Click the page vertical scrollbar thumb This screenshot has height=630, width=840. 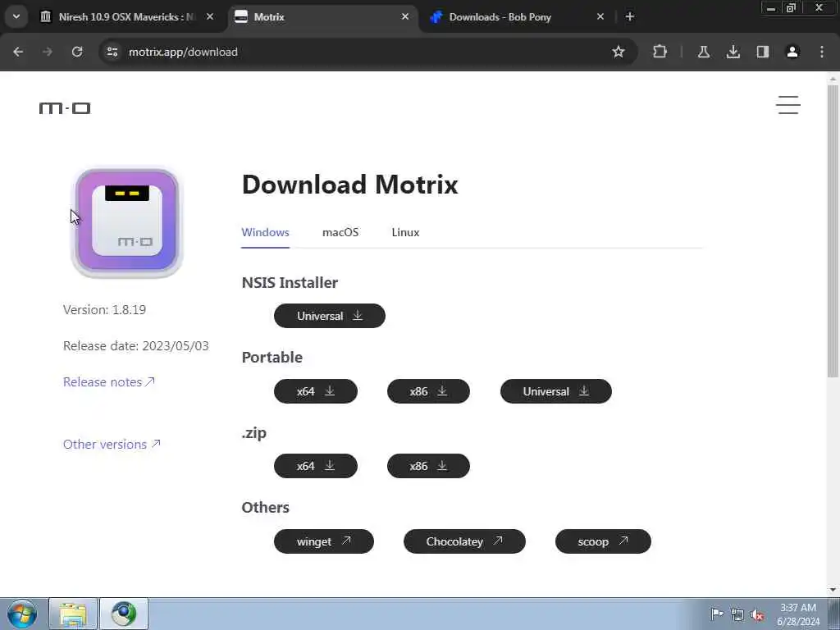click(x=833, y=231)
